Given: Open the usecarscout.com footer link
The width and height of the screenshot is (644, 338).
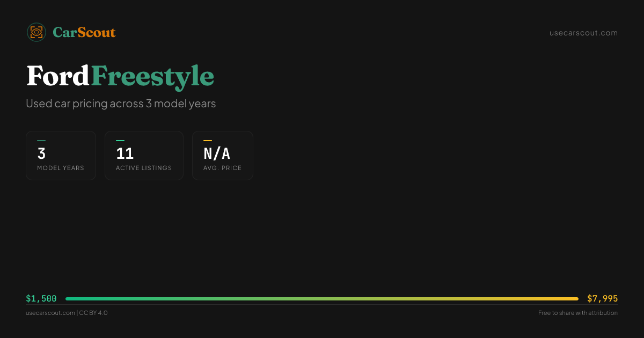Looking at the screenshot, I should [50, 313].
